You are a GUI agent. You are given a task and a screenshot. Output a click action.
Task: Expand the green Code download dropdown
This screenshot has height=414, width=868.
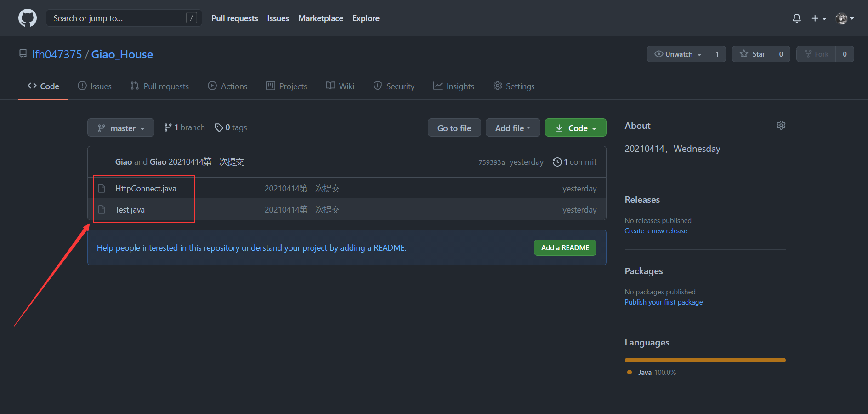point(575,128)
